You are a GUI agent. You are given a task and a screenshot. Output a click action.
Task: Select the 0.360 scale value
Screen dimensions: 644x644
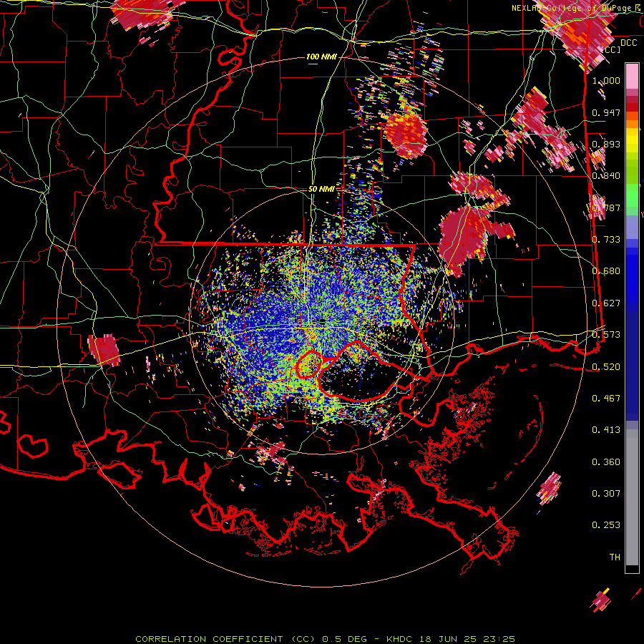pyautogui.click(x=606, y=462)
